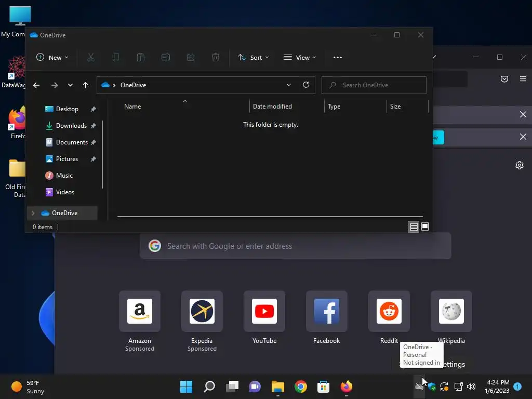Click the Windows Security tray icon
The height and width of the screenshot is (399, 532).
click(x=432, y=387)
